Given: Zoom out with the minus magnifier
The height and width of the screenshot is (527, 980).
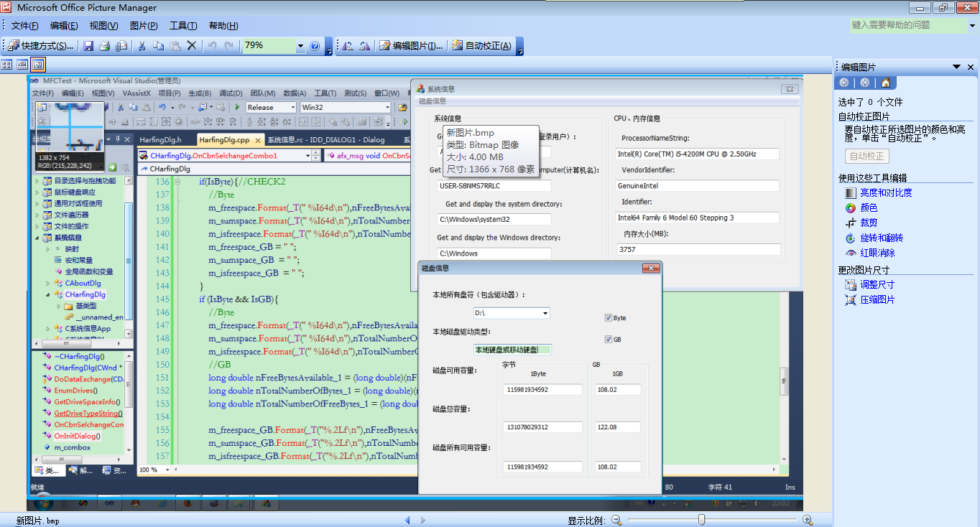Looking at the screenshot, I should pyautogui.click(x=616, y=520).
